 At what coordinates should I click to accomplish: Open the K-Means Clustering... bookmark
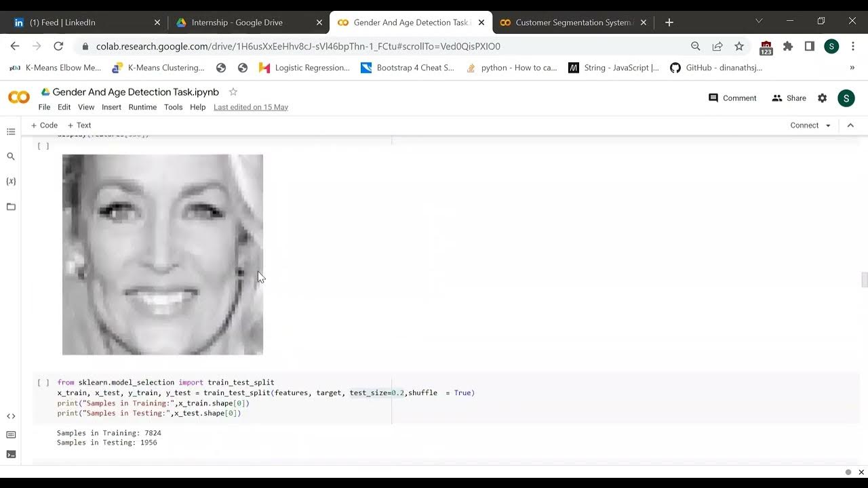159,68
